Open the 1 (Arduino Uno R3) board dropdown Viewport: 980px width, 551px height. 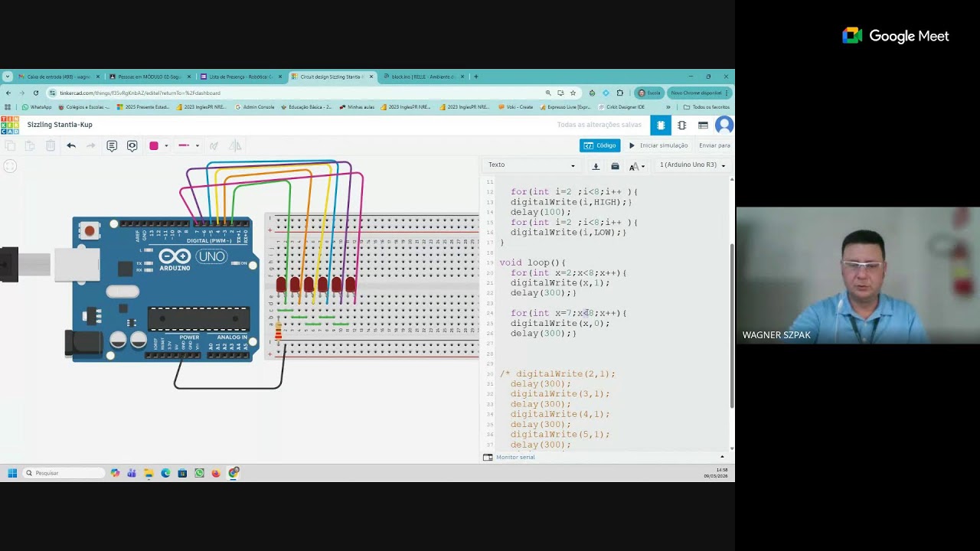click(x=692, y=165)
